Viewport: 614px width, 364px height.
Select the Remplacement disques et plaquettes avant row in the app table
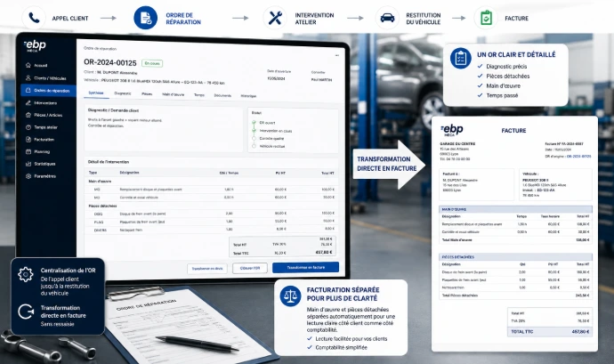click(212, 190)
